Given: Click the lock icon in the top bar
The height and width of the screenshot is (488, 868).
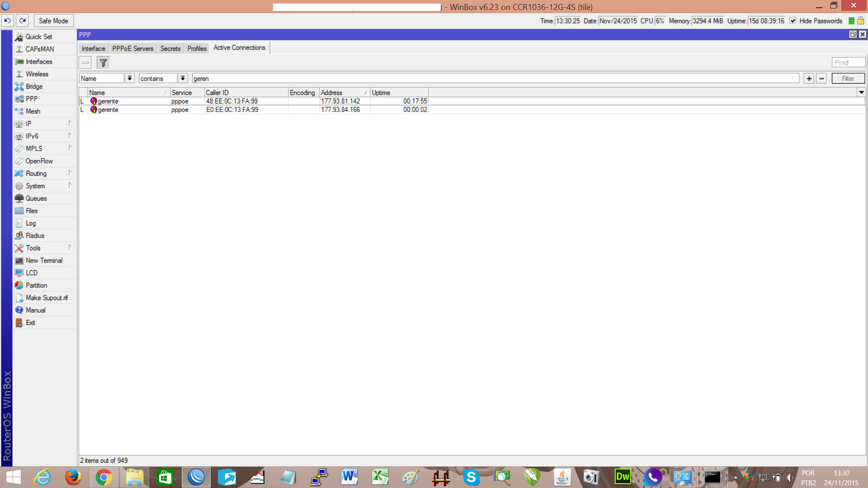Looking at the screenshot, I should click(x=861, y=21).
